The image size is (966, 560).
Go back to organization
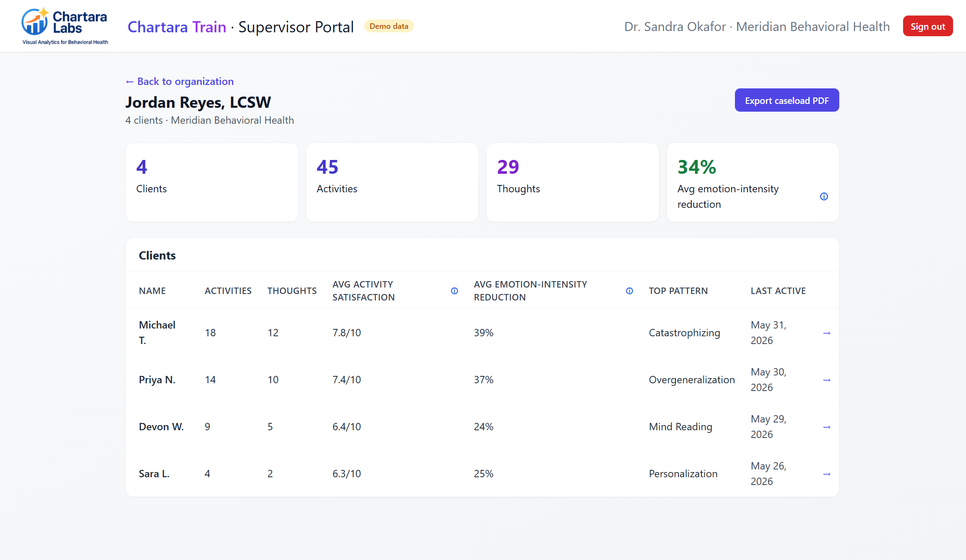[179, 81]
